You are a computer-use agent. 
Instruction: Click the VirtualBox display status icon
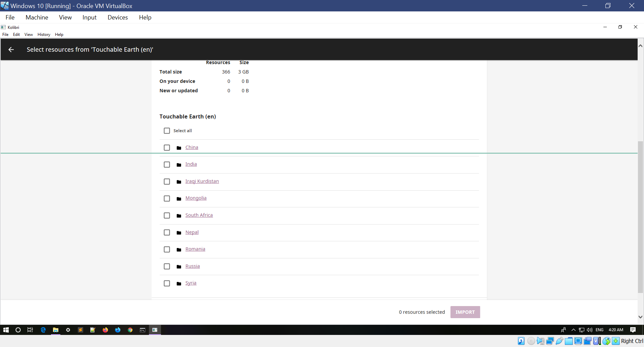(578, 341)
